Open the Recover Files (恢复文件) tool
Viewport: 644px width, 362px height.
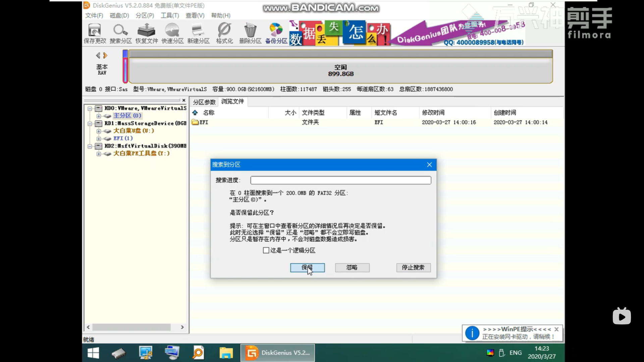(x=147, y=34)
